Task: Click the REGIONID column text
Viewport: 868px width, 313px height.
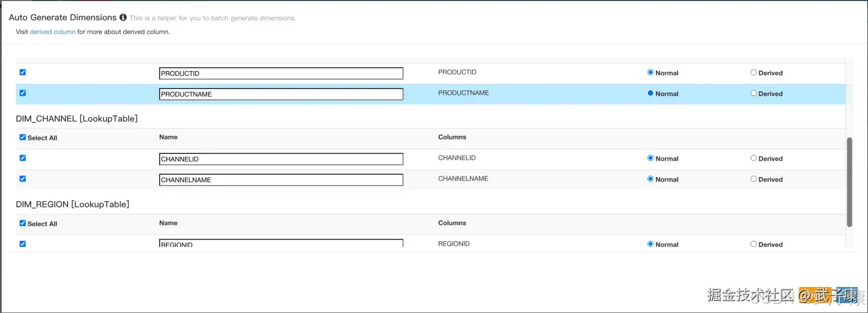Action: tap(454, 244)
